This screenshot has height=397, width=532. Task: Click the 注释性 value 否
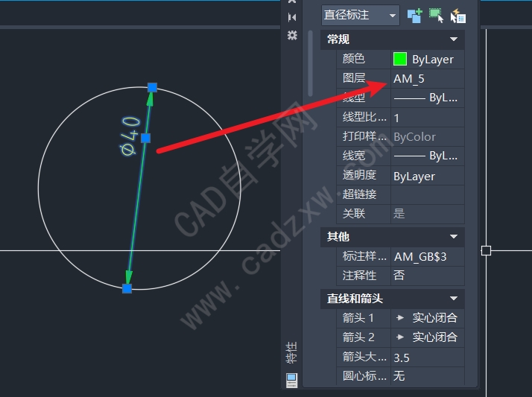click(x=428, y=276)
